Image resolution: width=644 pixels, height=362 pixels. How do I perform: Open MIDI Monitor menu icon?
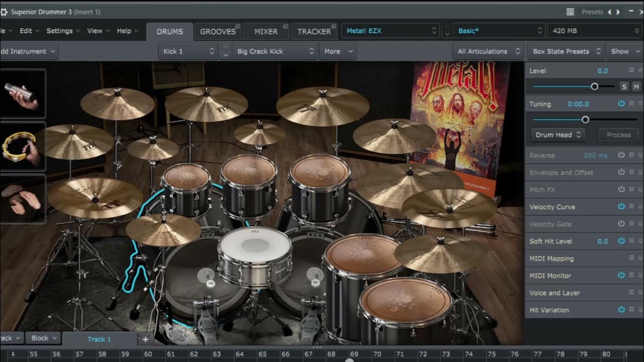click(x=631, y=276)
